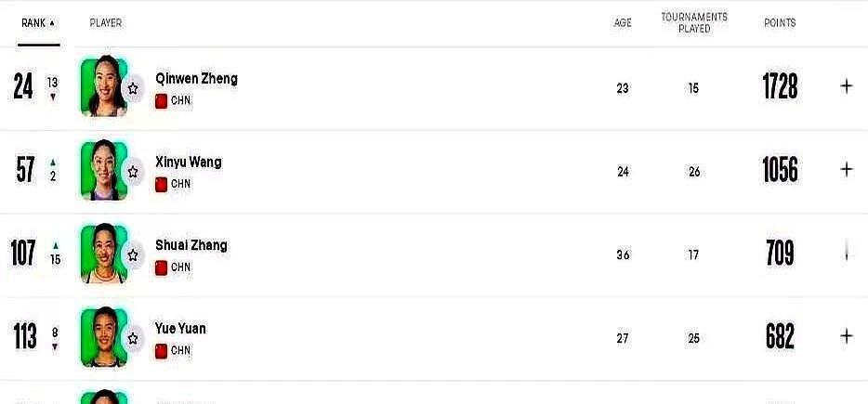Click the rank sort arrow icon

[52, 23]
